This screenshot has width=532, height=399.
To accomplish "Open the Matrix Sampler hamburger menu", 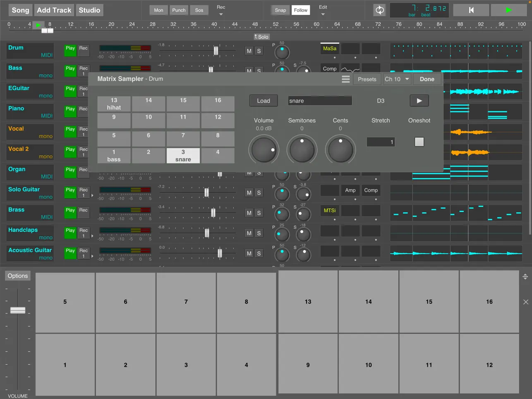I will click(x=345, y=79).
